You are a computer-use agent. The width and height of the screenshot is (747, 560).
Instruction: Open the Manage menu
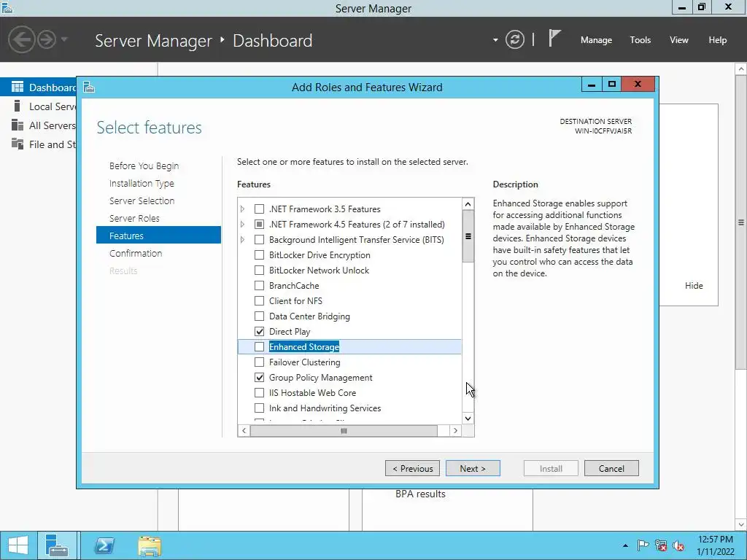(x=596, y=40)
